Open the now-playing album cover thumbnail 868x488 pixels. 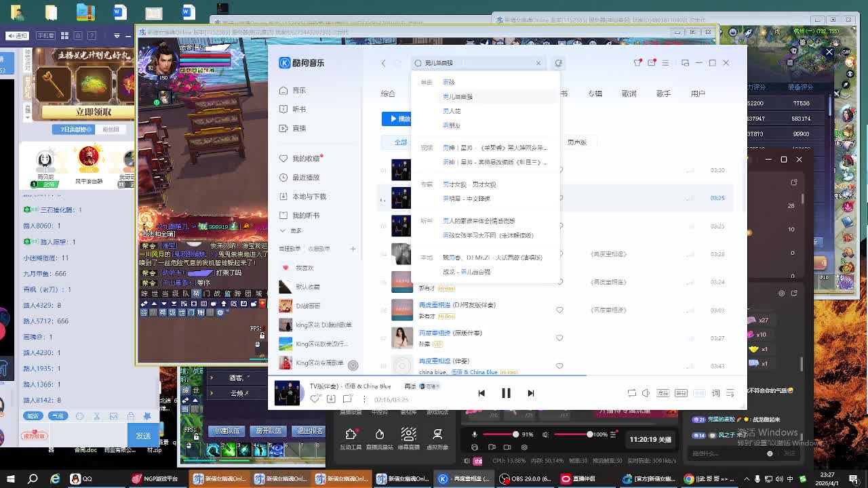(287, 393)
